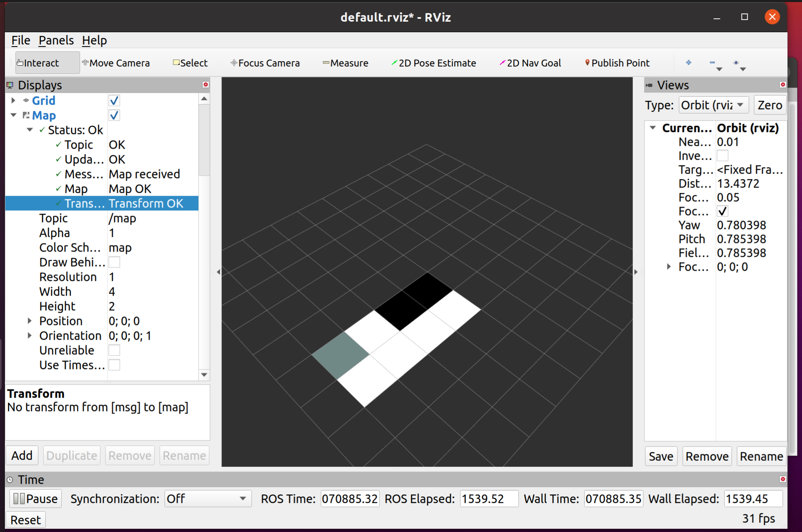Image resolution: width=802 pixels, height=532 pixels.
Task: Open the Synchronization dropdown
Action: (x=208, y=499)
